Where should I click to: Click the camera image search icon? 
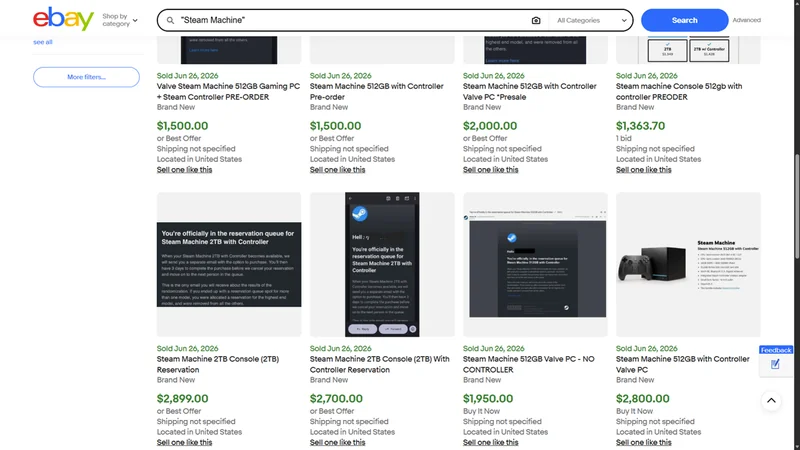pyautogui.click(x=536, y=20)
